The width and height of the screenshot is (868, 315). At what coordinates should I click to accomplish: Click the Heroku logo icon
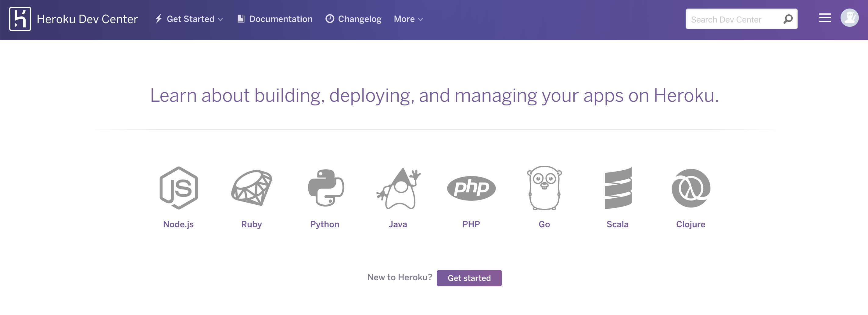coord(20,19)
